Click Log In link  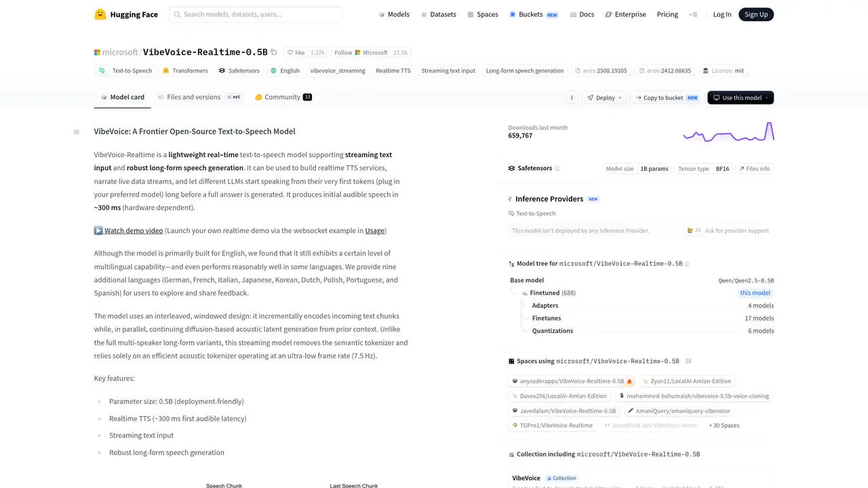(722, 14)
